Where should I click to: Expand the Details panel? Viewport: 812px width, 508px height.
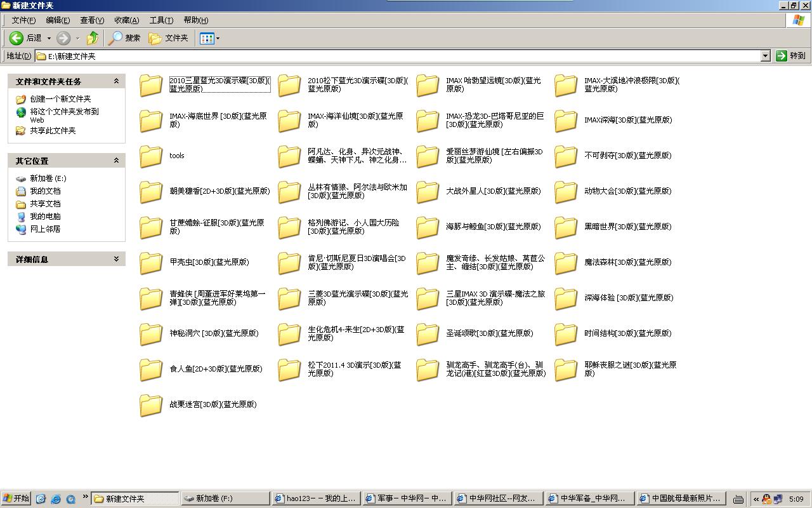pos(116,259)
